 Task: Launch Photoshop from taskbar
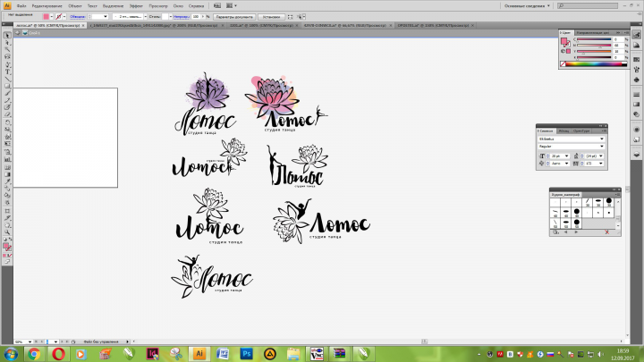click(x=247, y=354)
